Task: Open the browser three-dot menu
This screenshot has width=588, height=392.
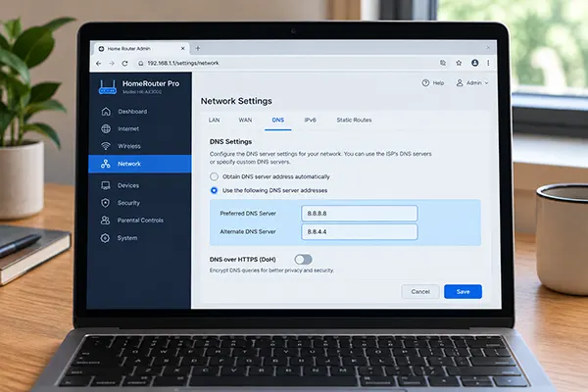Action: pyautogui.click(x=488, y=63)
